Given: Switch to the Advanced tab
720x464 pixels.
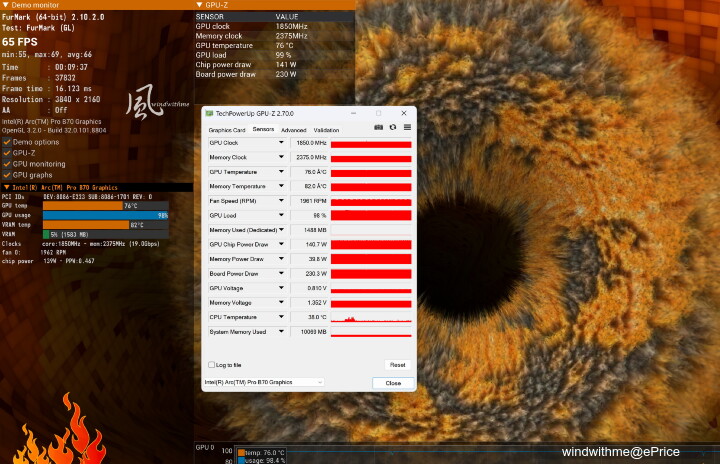Looking at the screenshot, I should 293,130.
